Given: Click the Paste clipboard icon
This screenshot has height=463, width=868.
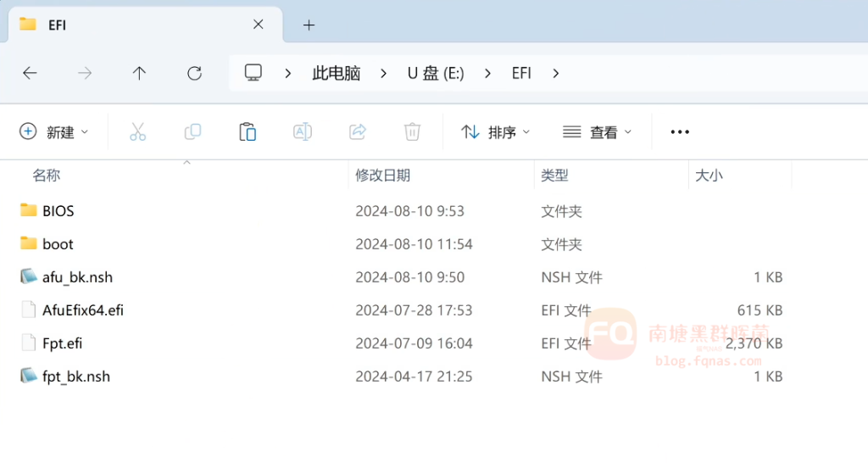Looking at the screenshot, I should (248, 131).
